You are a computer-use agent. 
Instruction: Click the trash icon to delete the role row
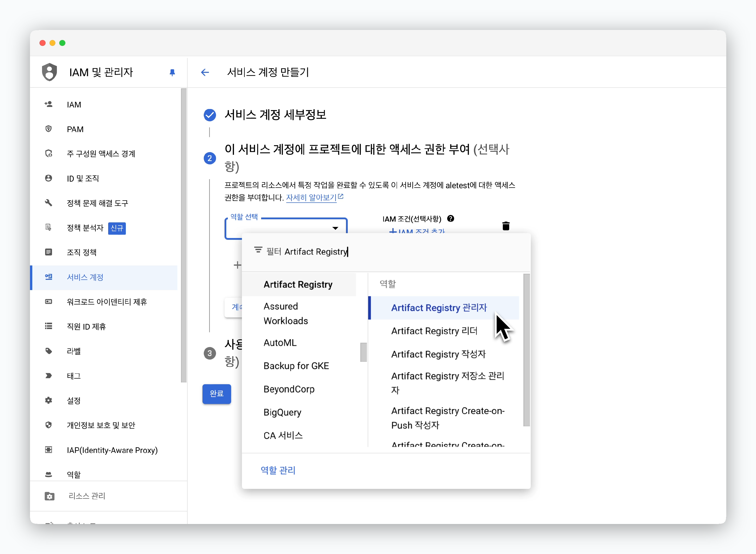(x=506, y=226)
